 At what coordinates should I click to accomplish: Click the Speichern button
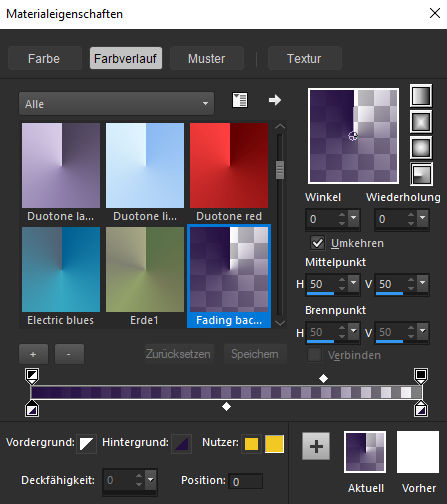click(x=255, y=354)
